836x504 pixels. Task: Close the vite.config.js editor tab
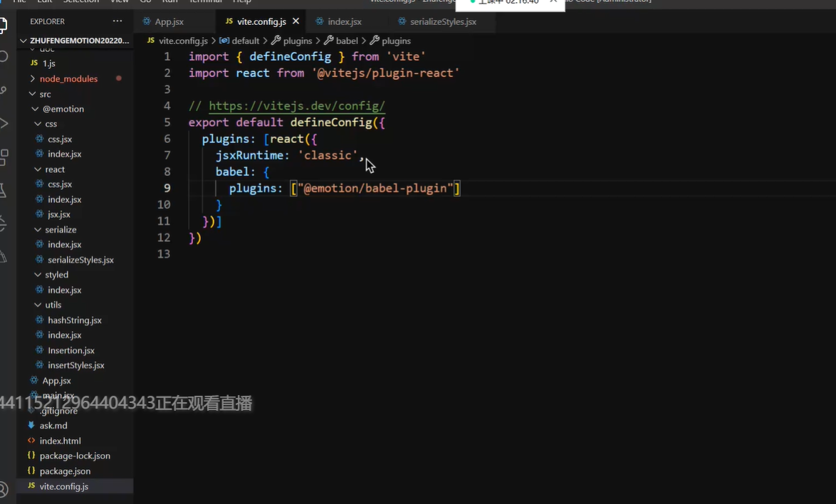click(x=296, y=21)
